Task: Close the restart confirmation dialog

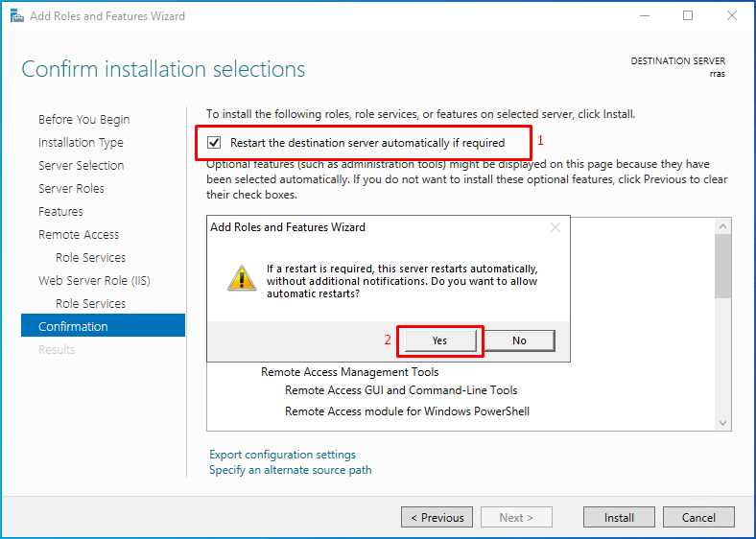Action: [555, 227]
